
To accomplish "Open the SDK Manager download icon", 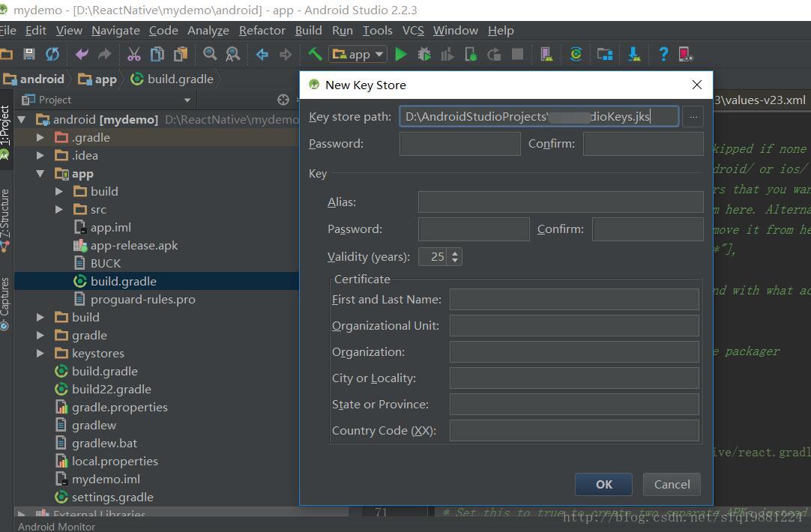I will (634, 54).
